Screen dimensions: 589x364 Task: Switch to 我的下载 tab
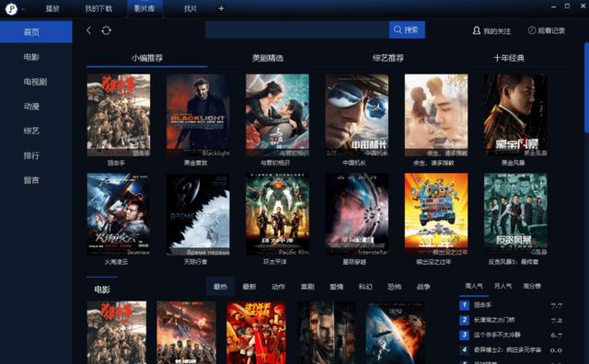pos(98,8)
